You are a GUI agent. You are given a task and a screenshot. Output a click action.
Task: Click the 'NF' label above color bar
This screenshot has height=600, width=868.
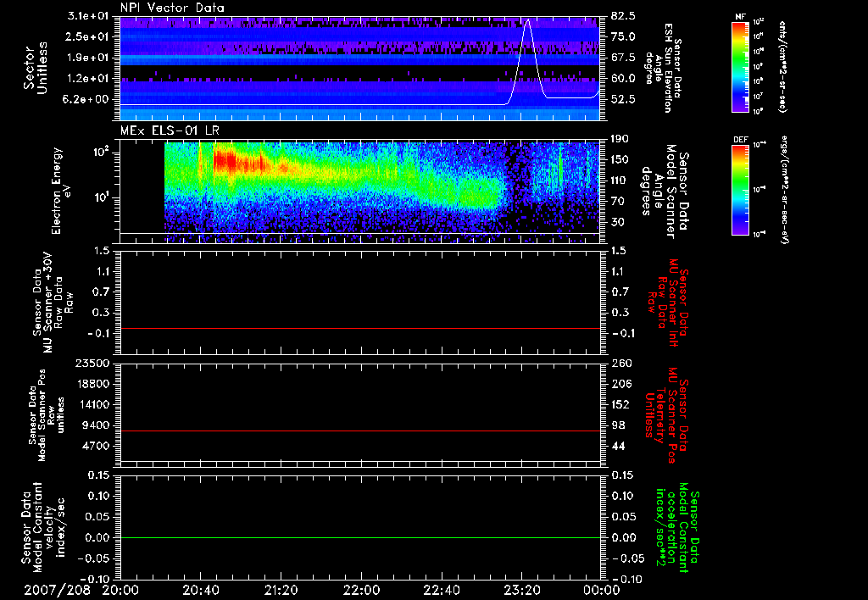[x=740, y=17]
